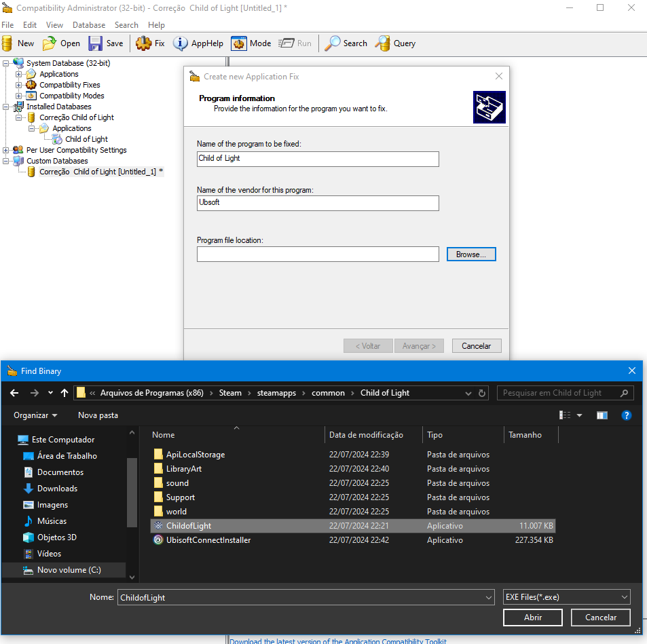Open the View menu
647x644 pixels.
[54, 25]
